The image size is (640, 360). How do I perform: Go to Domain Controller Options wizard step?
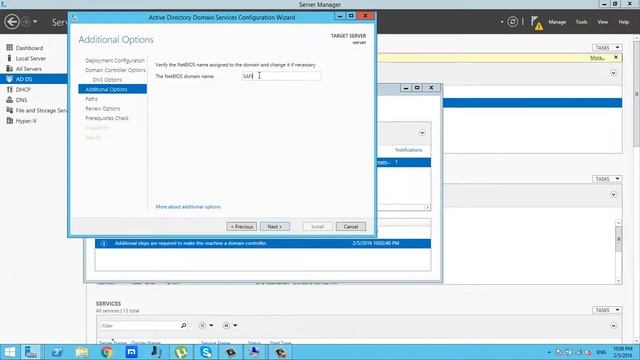115,70
